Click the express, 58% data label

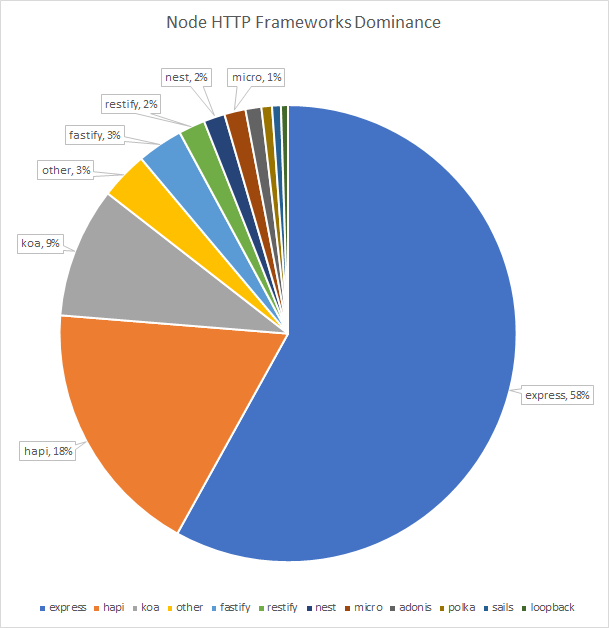coord(557,395)
